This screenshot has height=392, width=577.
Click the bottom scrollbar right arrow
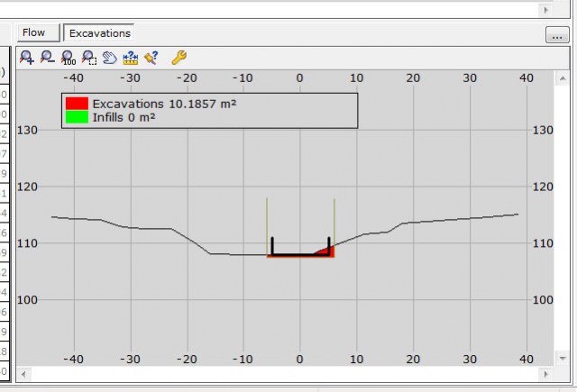(x=543, y=373)
